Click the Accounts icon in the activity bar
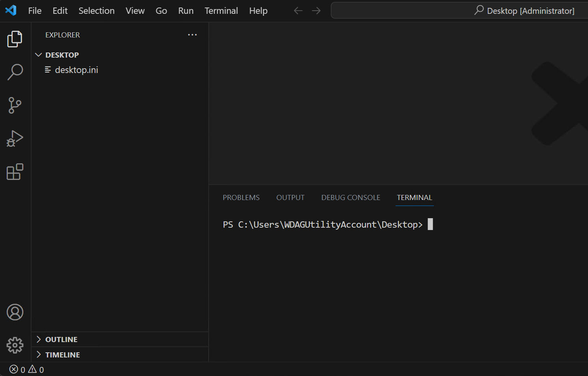 [15, 312]
